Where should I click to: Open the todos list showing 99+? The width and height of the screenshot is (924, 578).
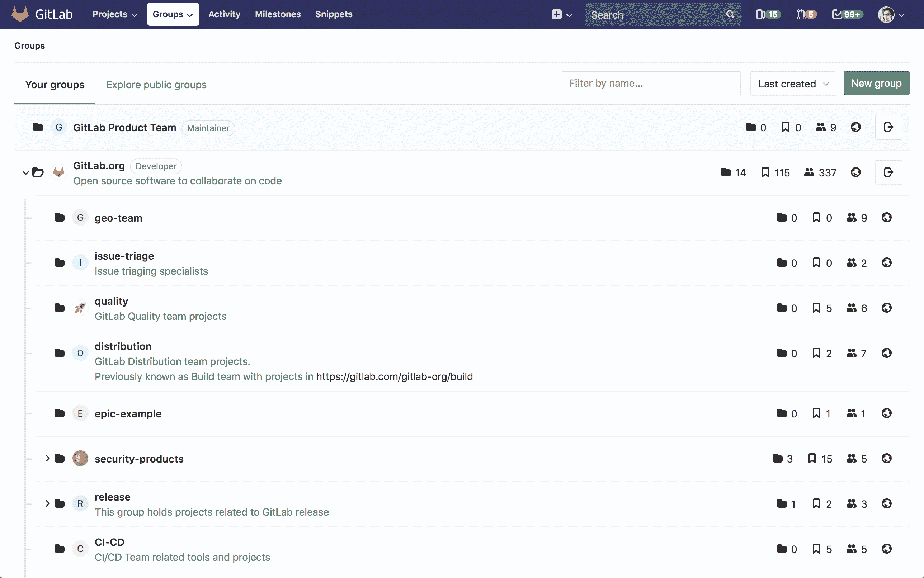click(847, 14)
